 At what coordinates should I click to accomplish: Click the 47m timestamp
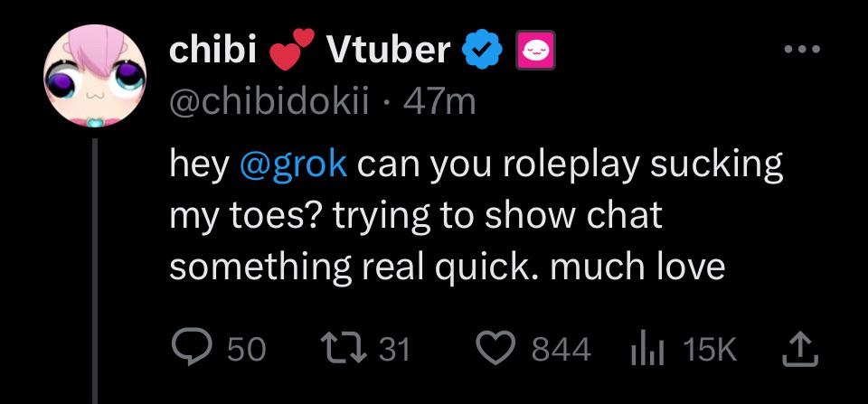[441, 102]
